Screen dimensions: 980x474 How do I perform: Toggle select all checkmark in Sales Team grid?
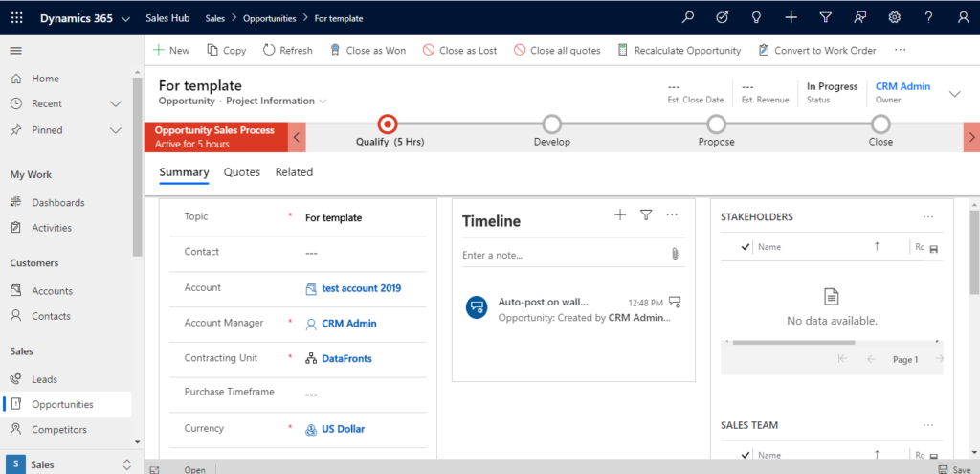[x=745, y=455]
